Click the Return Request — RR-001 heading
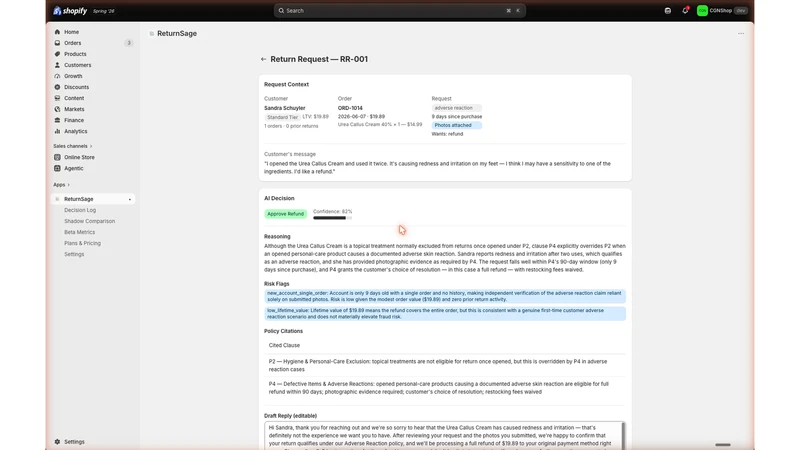This screenshot has width=800, height=450. pos(319,59)
